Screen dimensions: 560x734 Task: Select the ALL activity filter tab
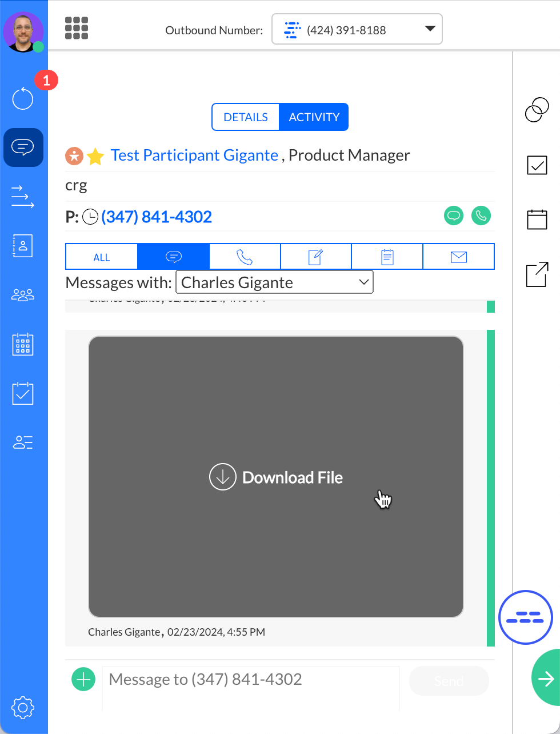click(102, 257)
